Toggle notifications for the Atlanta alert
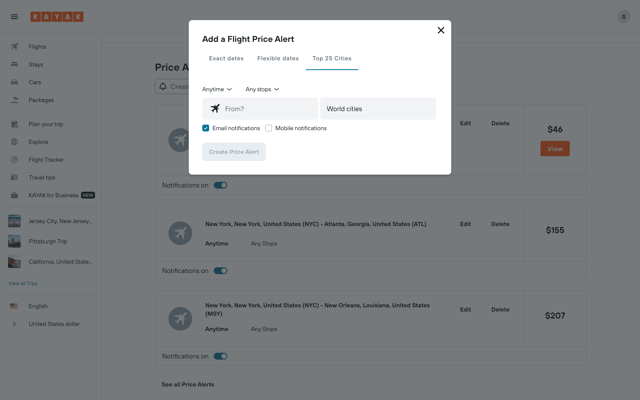 click(220, 271)
